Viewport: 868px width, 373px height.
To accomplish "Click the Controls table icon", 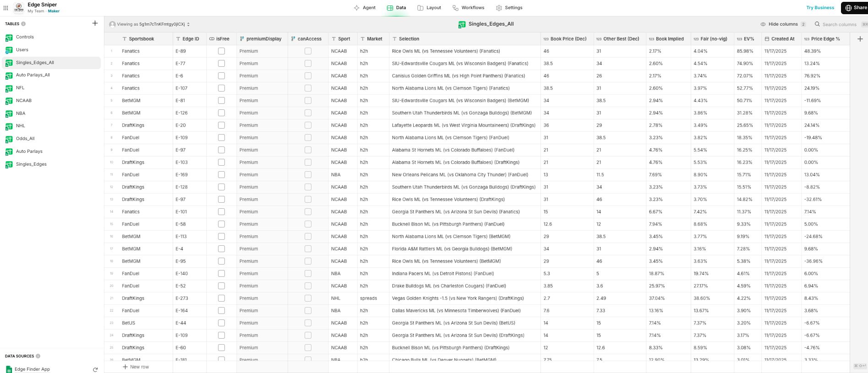I will point(9,37).
